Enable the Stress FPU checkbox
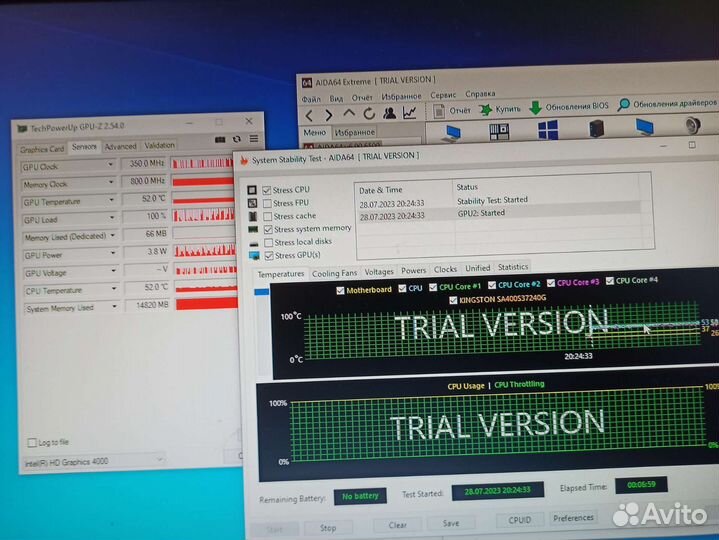 tap(267, 202)
